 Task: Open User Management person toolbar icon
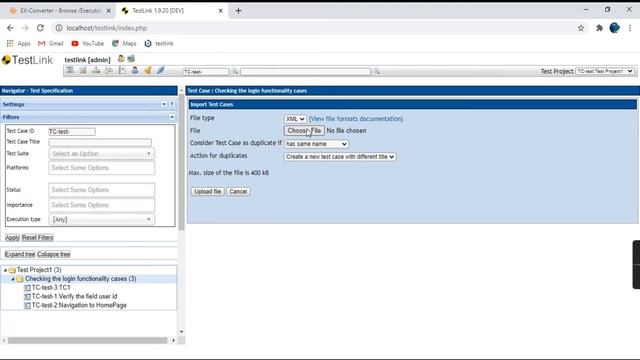click(135, 71)
